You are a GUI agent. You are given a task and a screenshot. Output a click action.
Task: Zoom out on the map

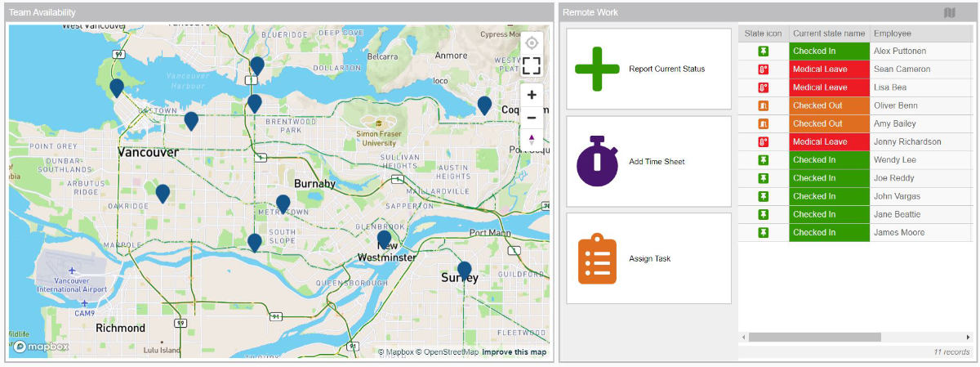(532, 117)
